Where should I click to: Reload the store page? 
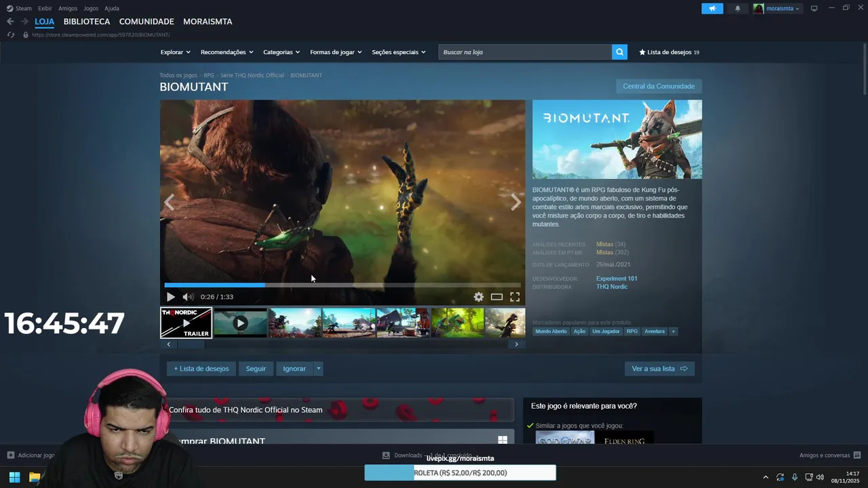[x=10, y=35]
